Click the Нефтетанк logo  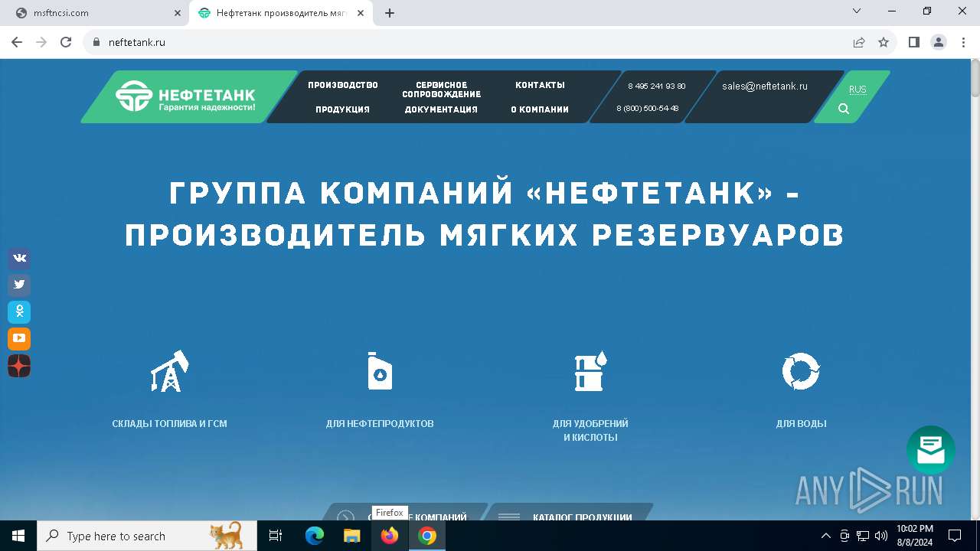pos(186,96)
